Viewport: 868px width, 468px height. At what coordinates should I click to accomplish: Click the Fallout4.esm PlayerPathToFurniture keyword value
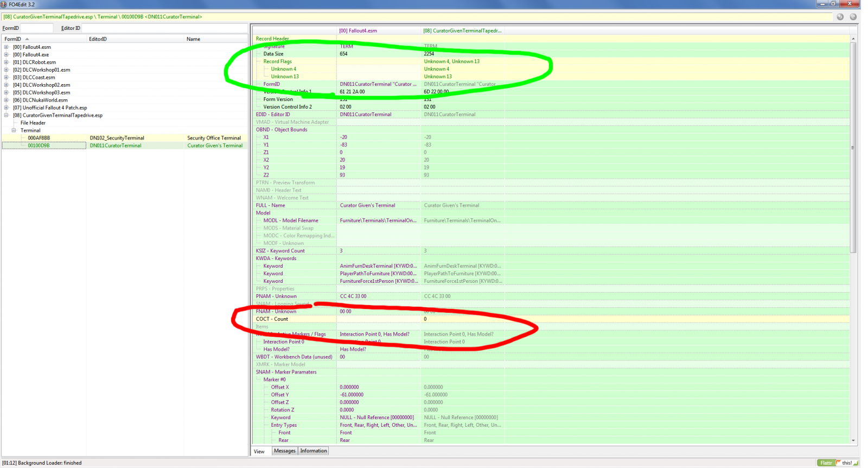378,274
